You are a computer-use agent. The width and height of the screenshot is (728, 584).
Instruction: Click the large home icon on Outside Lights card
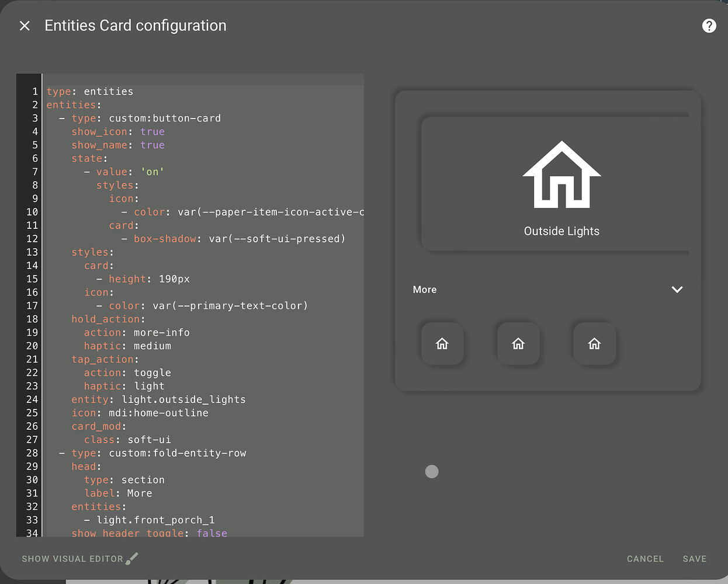pos(561,175)
